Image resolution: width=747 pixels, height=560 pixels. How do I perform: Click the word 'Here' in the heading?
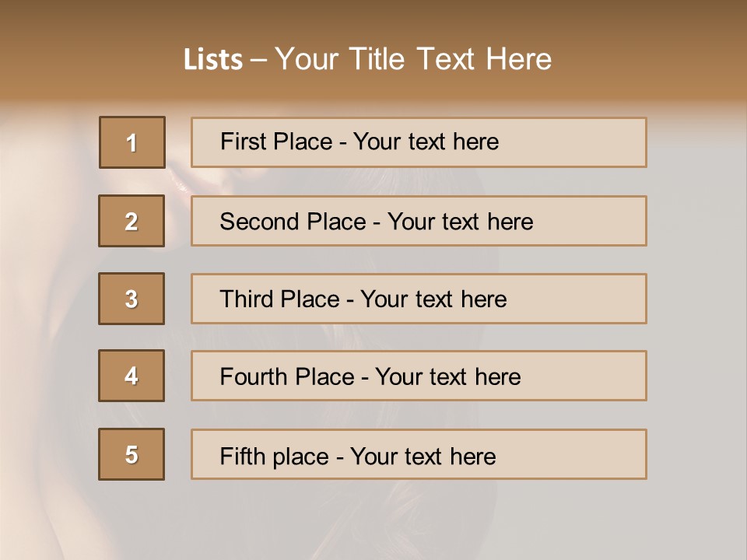518,60
